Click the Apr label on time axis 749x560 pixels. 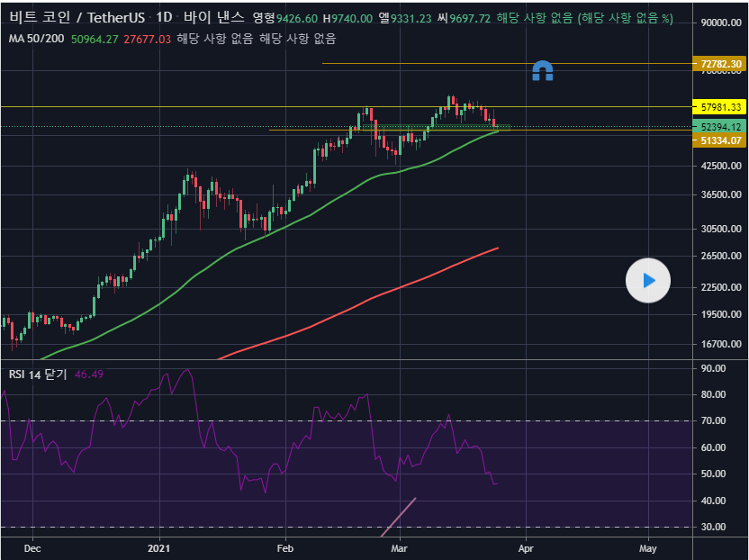[525, 546]
